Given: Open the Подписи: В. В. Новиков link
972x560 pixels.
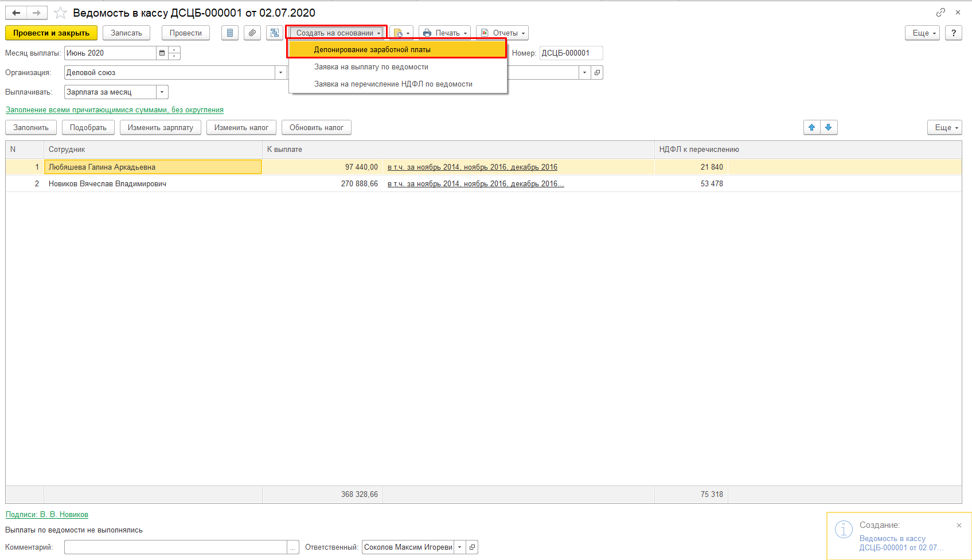Looking at the screenshot, I should coord(47,515).
